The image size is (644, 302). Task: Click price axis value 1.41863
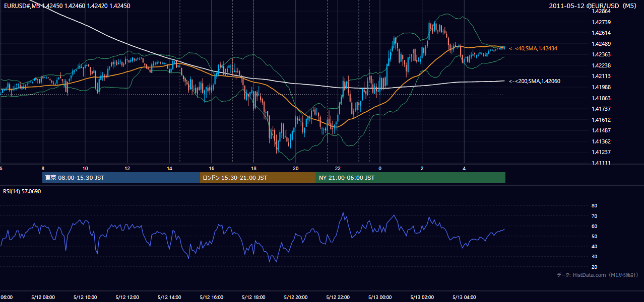(602, 98)
